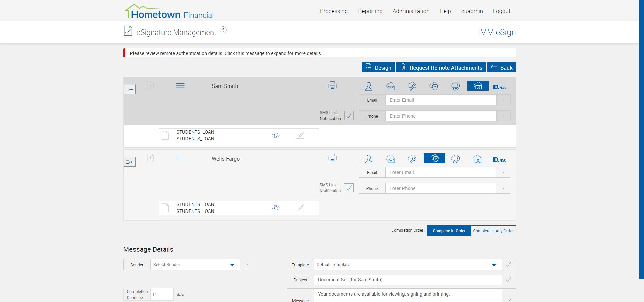Uncheck SMS Link Notification for Wells Fargo
Image resolution: width=644 pixels, height=302 pixels.
[x=349, y=188]
